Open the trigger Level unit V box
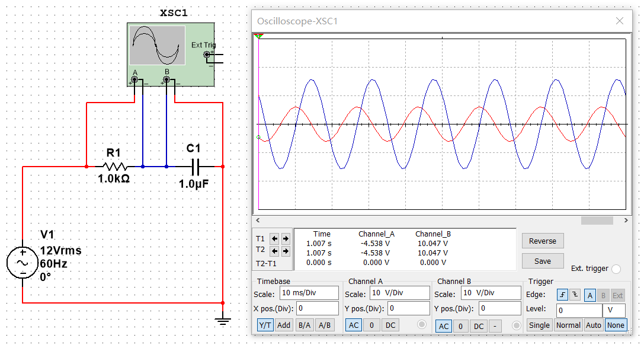The height and width of the screenshot is (348, 644). (614, 310)
